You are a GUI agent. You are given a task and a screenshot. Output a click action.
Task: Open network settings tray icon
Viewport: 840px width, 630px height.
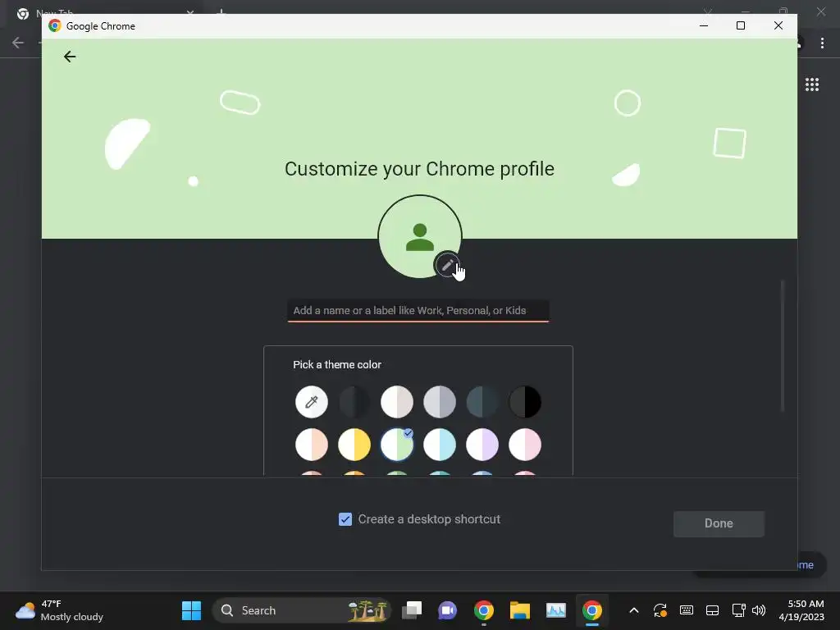(739, 610)
